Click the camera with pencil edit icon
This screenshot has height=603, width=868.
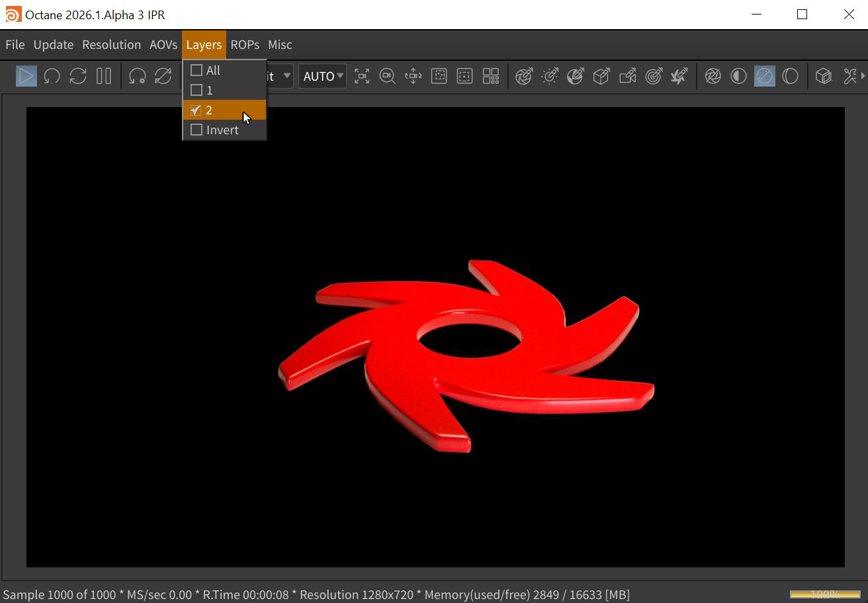(x=627, y=76)
